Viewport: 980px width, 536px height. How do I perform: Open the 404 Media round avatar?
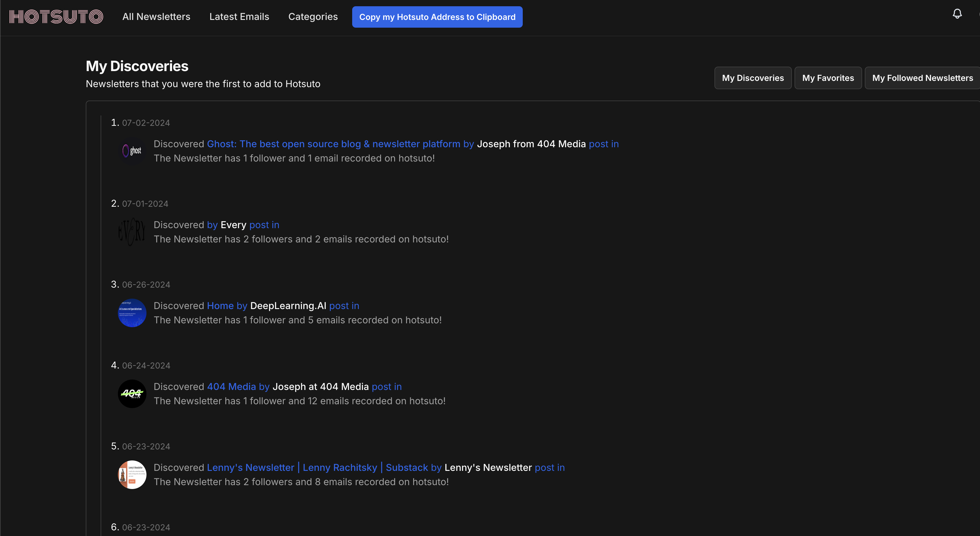(132, 394)
